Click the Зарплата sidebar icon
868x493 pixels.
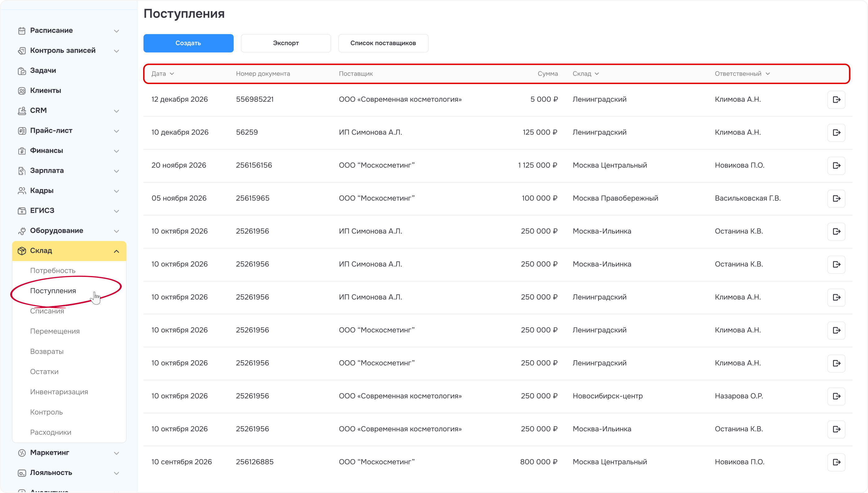[22, 171]
